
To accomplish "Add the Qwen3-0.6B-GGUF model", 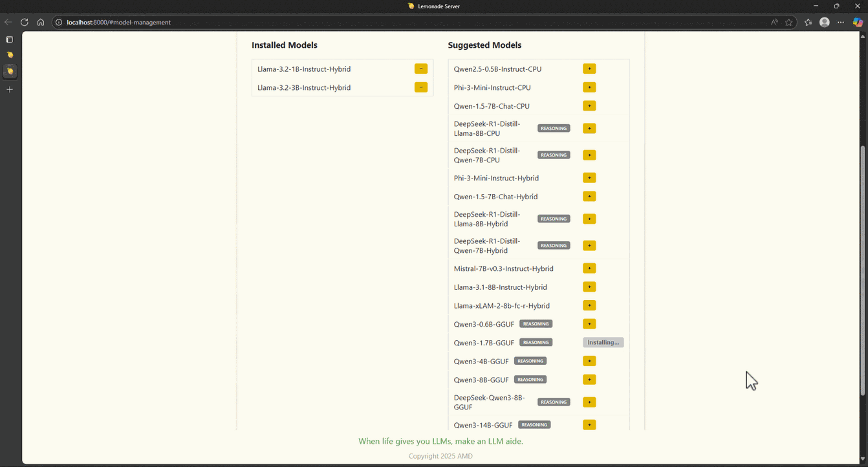I will (589, 324).
